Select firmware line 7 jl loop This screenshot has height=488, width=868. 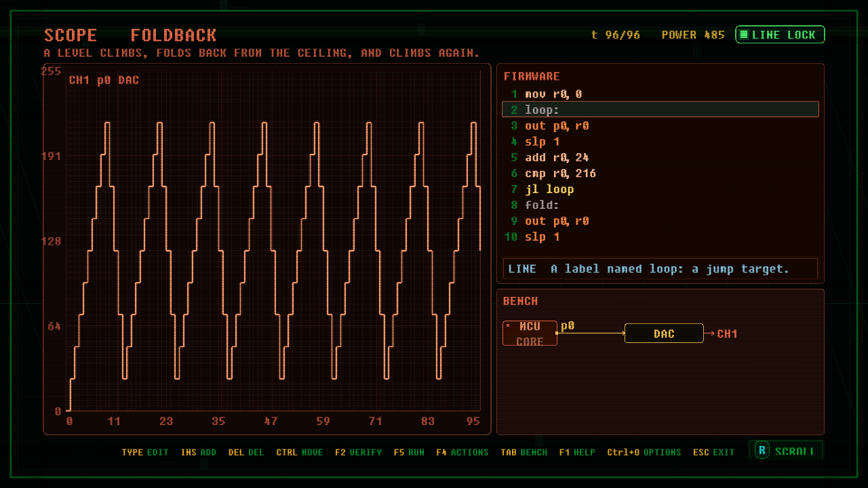point(660,189)
